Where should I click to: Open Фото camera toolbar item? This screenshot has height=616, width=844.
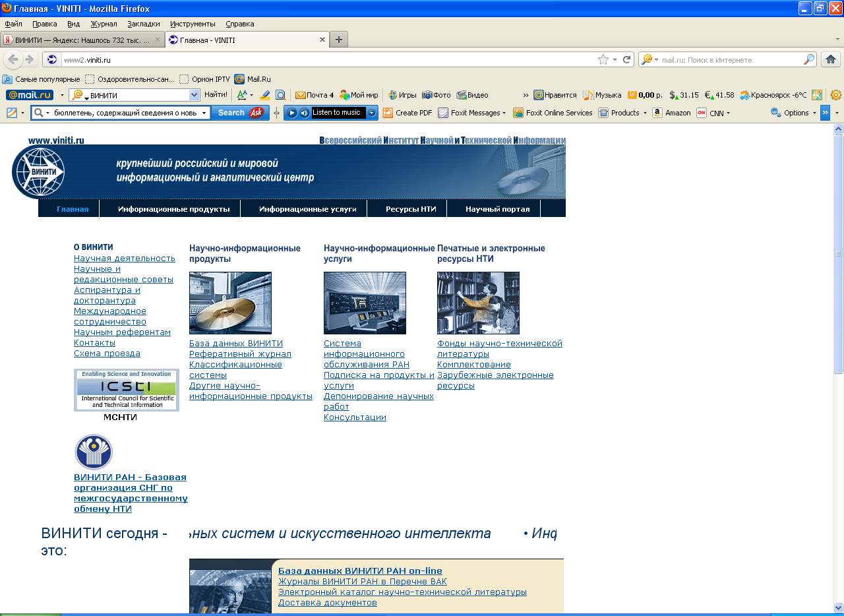point(437,95)
